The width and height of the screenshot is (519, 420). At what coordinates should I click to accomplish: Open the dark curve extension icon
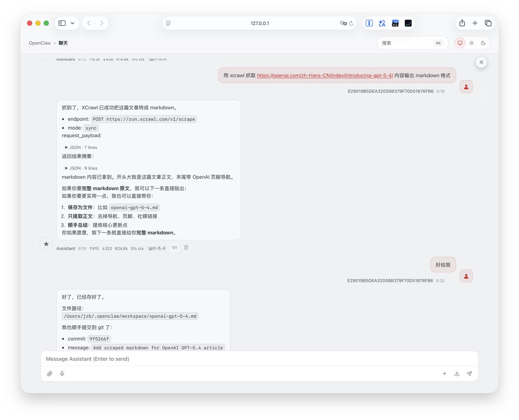tap(408, 23)
